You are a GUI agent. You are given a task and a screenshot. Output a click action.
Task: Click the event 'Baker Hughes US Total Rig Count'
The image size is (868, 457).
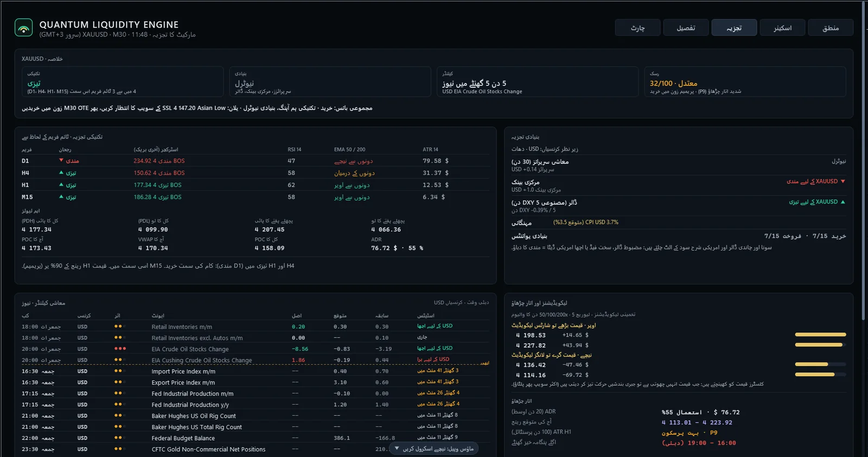click(196, 427)
